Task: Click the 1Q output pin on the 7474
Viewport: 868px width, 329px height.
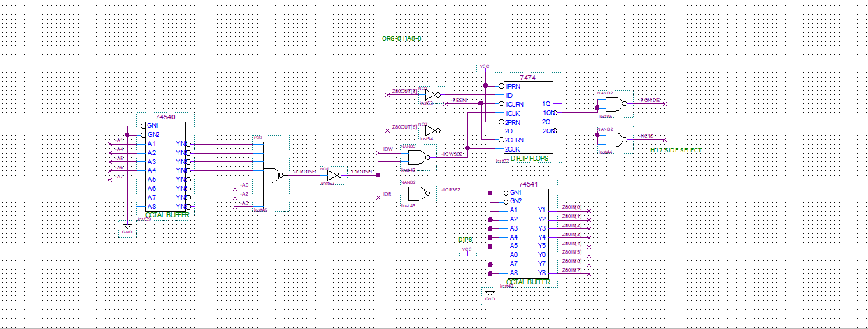Action: pos(547,104)
